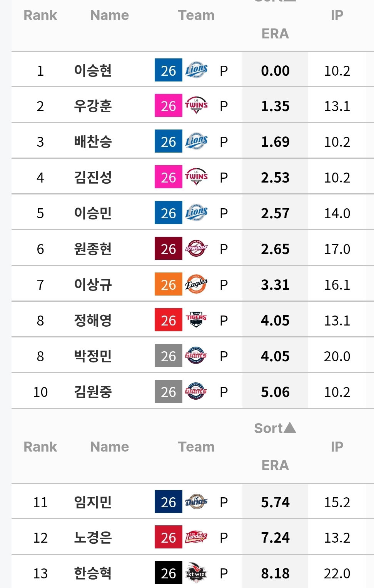The width and height of the screenshot is (374, 588).
Task: Open player 김진성's name link
Action: click(x=93, y=177)
